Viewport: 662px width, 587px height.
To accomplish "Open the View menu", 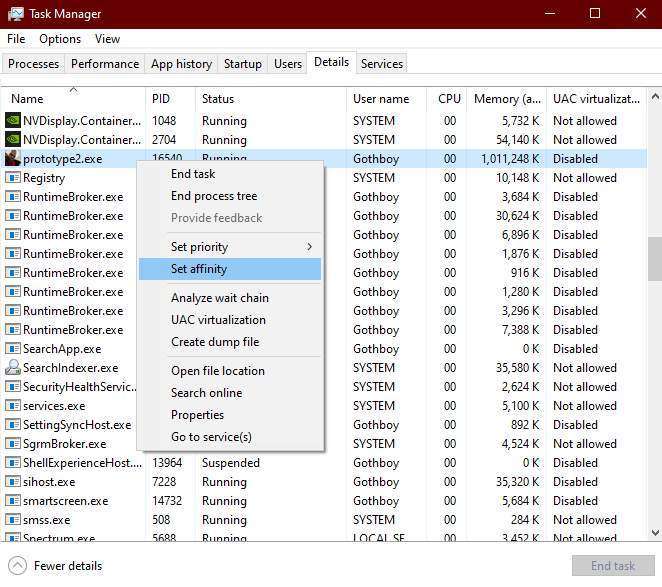I will (x=107, y=39).
